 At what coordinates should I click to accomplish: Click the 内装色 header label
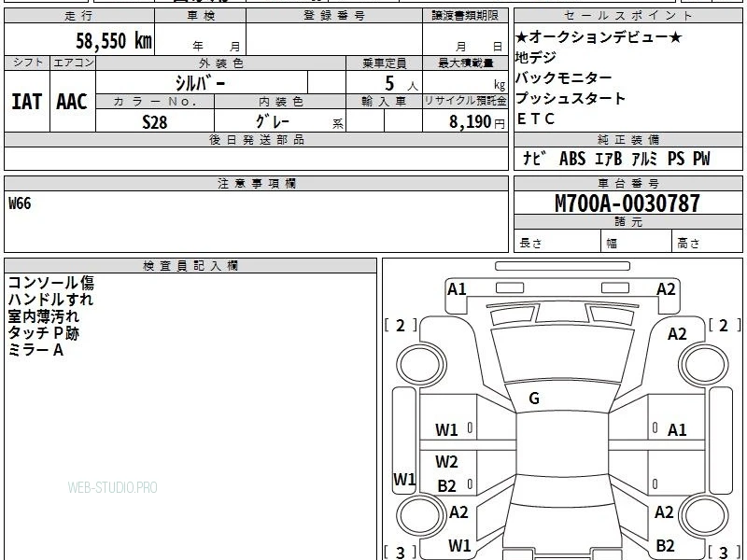pyautogui.click(x=281, y=102)
